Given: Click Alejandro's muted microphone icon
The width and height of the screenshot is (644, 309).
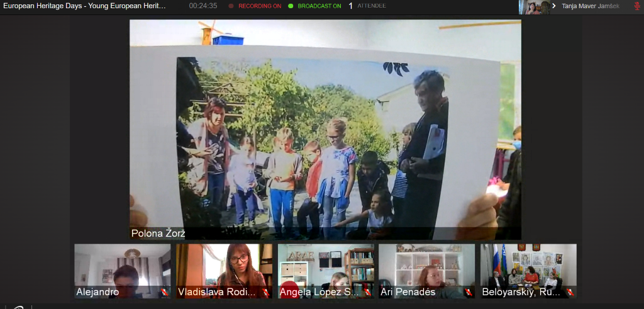Looking at the screenshot, I should click(x=165, y=293).
